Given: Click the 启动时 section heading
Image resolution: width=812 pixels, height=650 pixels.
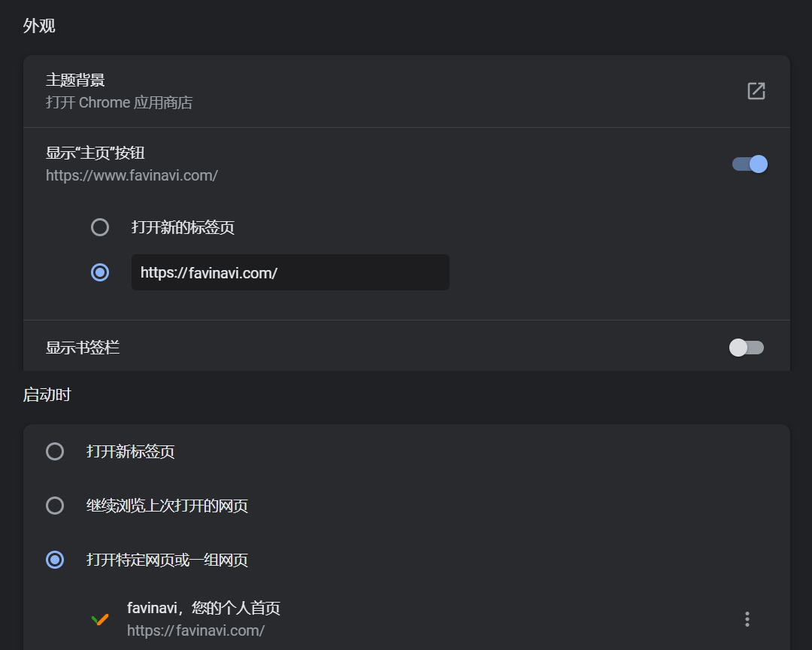Looking at the screenshot, I should 47,395.
